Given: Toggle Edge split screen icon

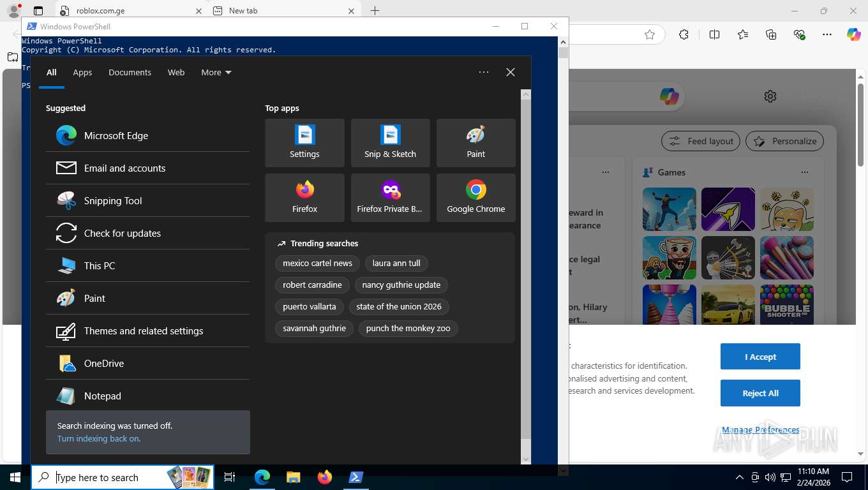Looking at the screenshot, I should tap(714, 34).
